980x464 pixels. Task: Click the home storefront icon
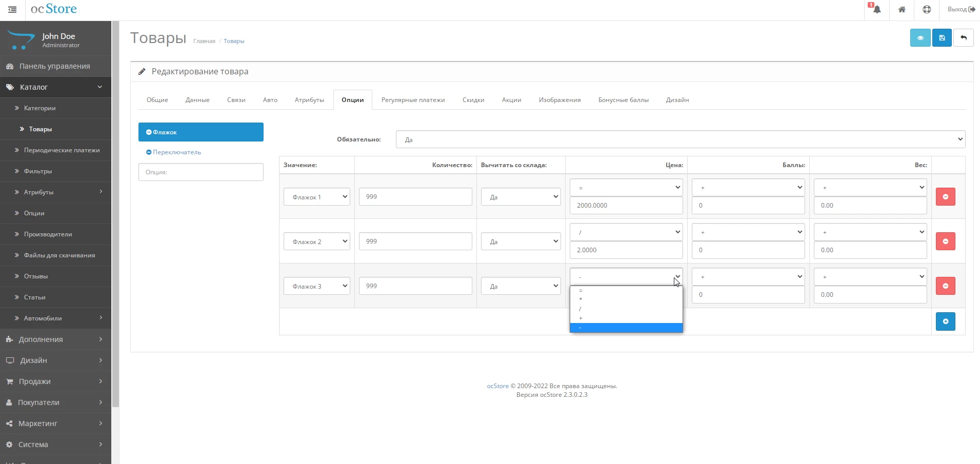tap(902, 9)
